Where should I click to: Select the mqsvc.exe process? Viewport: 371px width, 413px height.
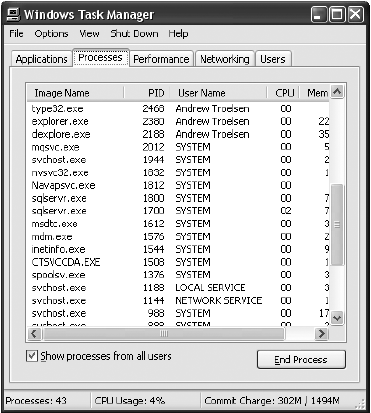pyautogui.click(x=179, y=147)
